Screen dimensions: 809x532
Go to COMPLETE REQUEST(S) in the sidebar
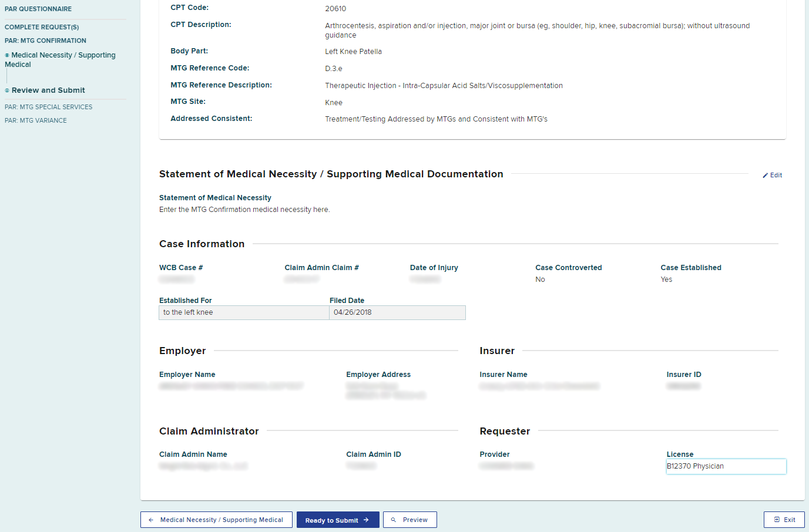click(x=42, y=27)
